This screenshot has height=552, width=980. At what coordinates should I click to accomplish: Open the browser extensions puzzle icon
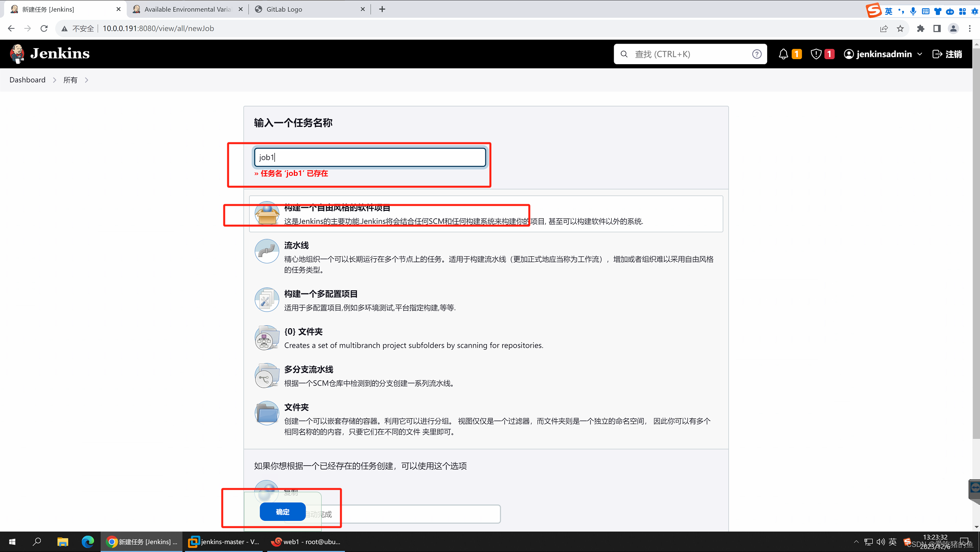coord(920,28)
